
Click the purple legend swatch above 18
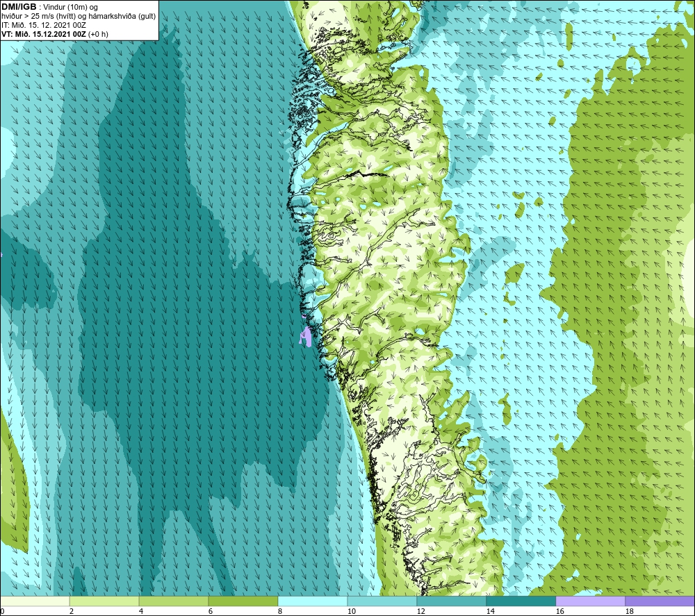coord(660,601)
